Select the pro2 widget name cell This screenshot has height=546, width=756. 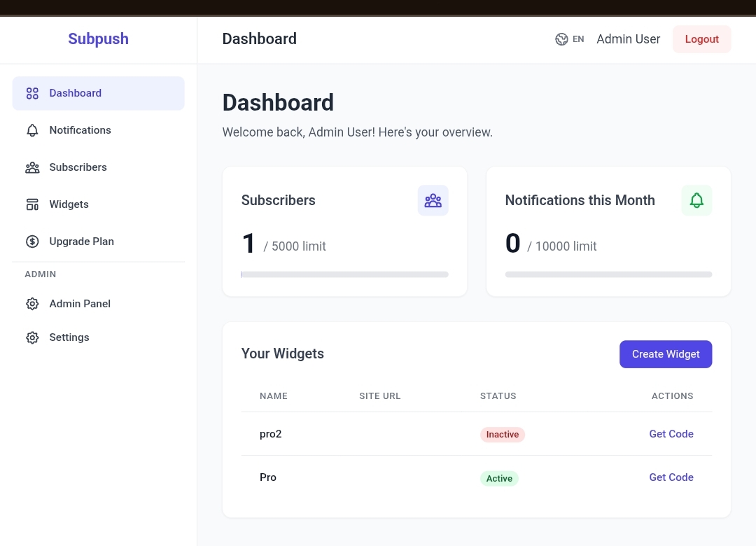(270, 434)
